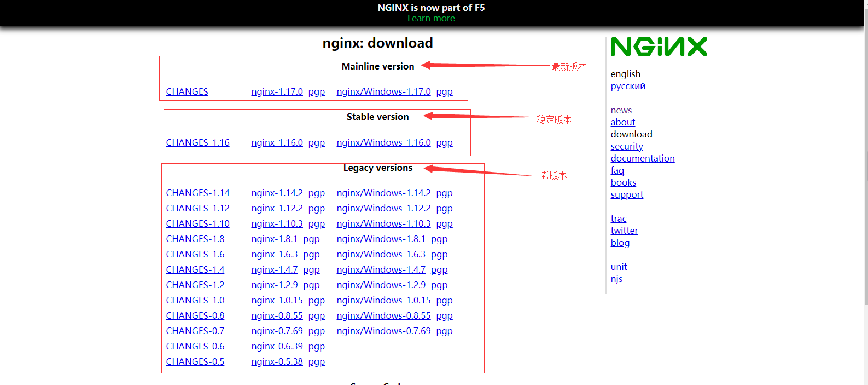Image resolution: width=868 pixels, height=385 pixels.
Task: Open CHANGES-1.2 link
Action: 195,285
